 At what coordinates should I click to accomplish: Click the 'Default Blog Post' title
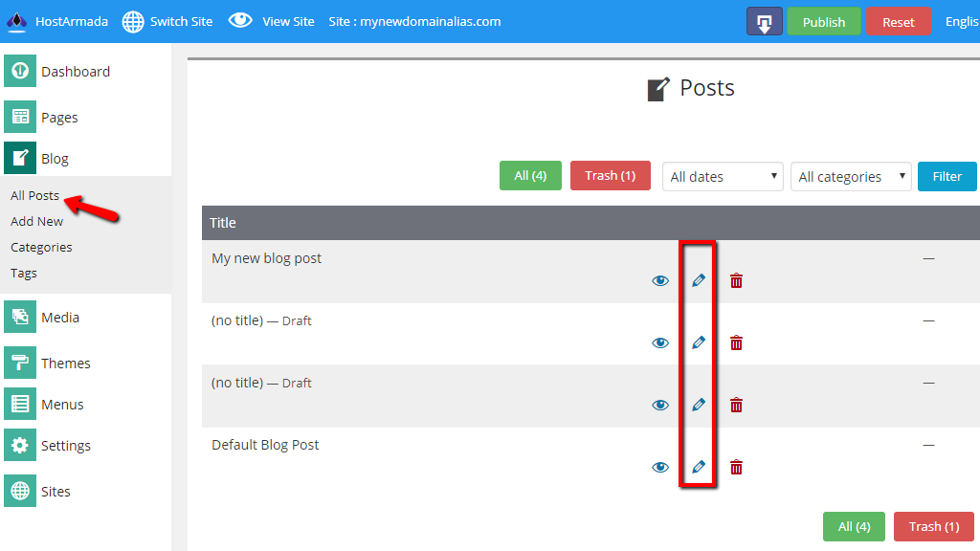point(265,445)
